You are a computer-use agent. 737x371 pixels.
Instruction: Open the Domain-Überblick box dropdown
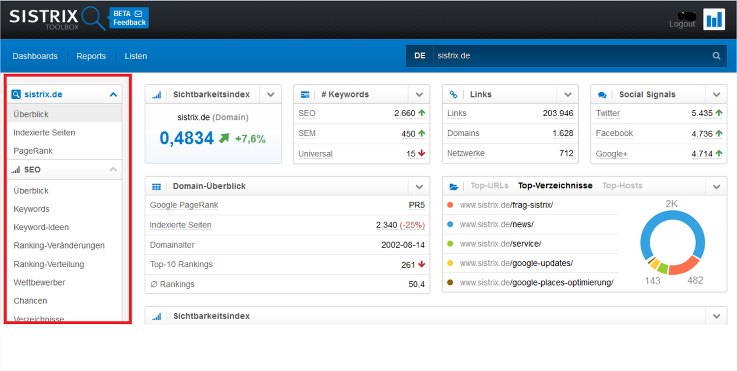click(419, 187)
